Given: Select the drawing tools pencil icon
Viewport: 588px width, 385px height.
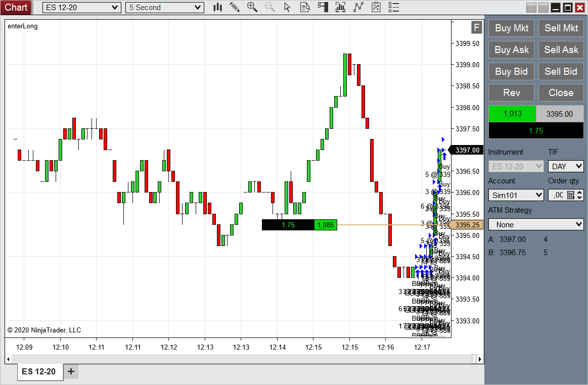Looking at the screenshot, I should coord(235,7).
